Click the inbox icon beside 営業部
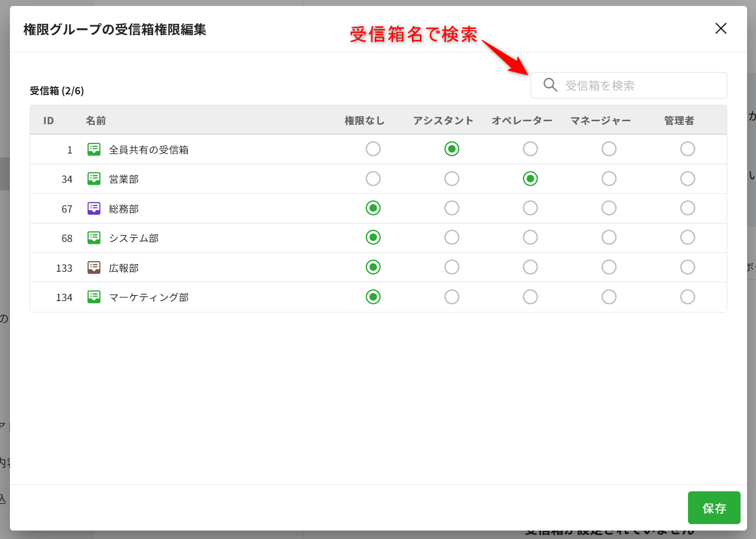This screenshot has height=539, width=756. (94, 179)
